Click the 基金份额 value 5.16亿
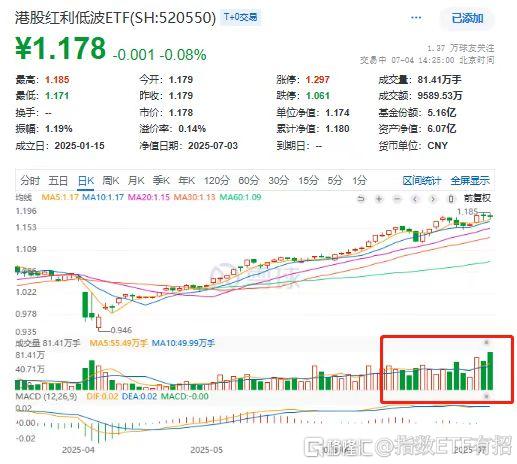The width and height of the screenshot is (517, 464). (x=442, y=113)
